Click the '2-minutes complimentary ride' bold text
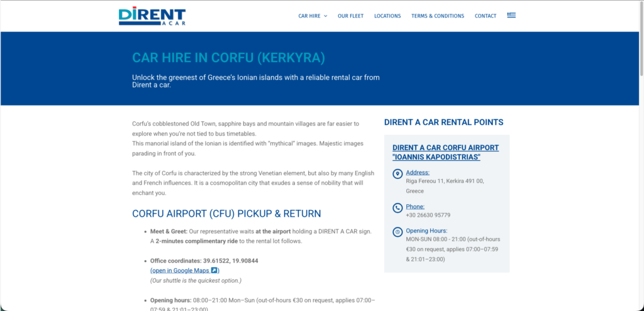 click(197, 241)
